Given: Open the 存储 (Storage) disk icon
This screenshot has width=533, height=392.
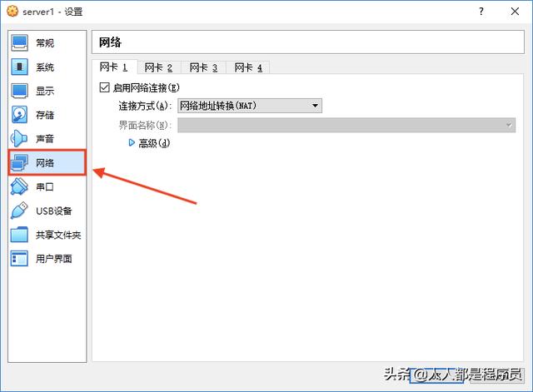Looking at the screenshot, I should coord(19,115).
